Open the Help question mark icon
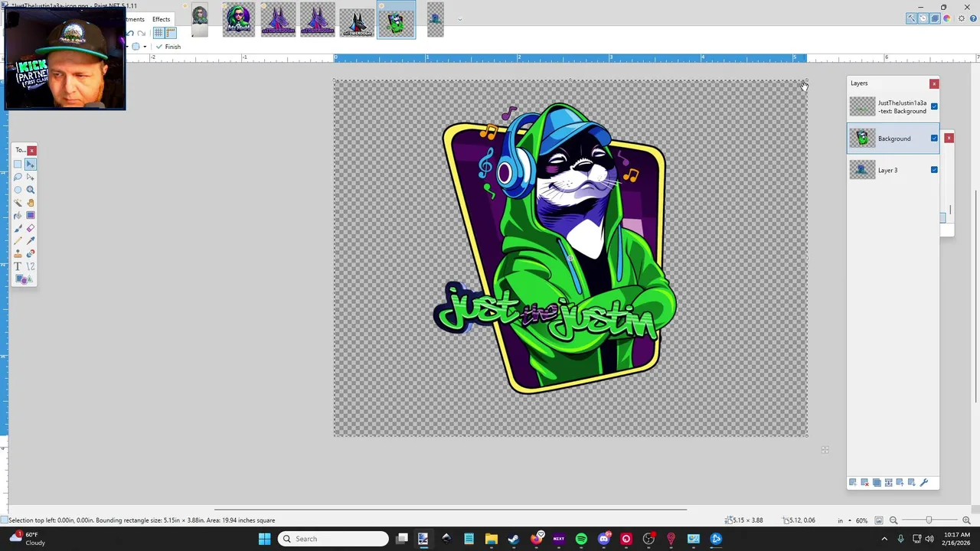 coord(972,18)
